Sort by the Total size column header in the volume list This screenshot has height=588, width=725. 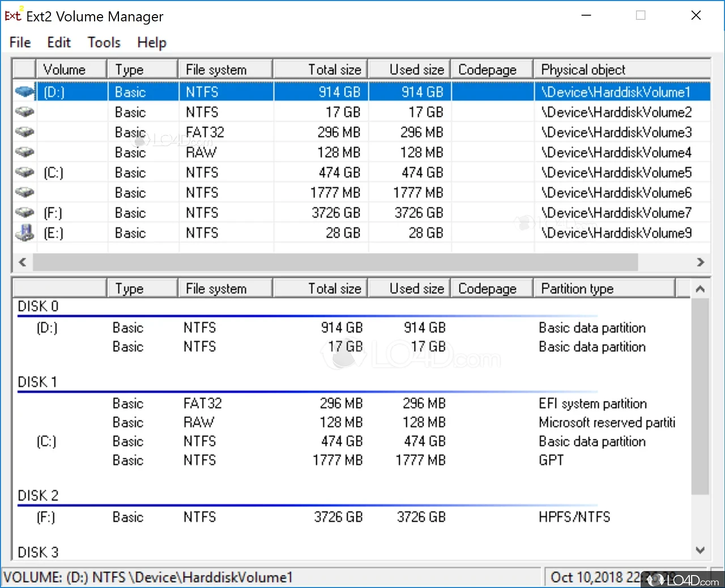[x=321, y=70]
